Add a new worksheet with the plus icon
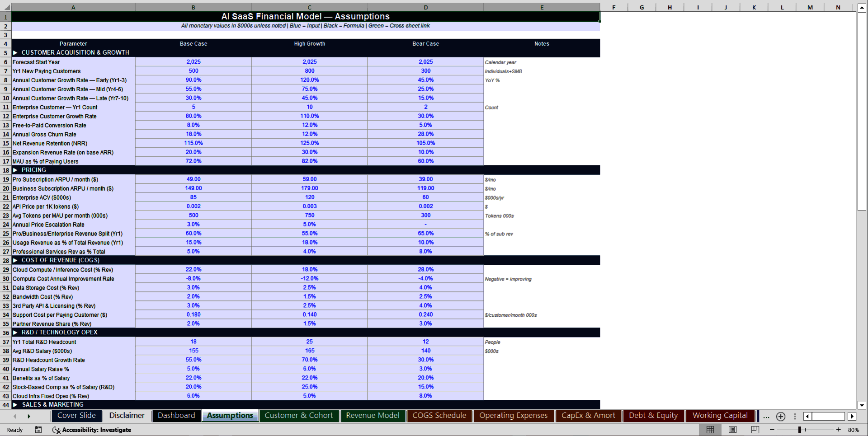The image size is (868, 436). tap(781, 416)
